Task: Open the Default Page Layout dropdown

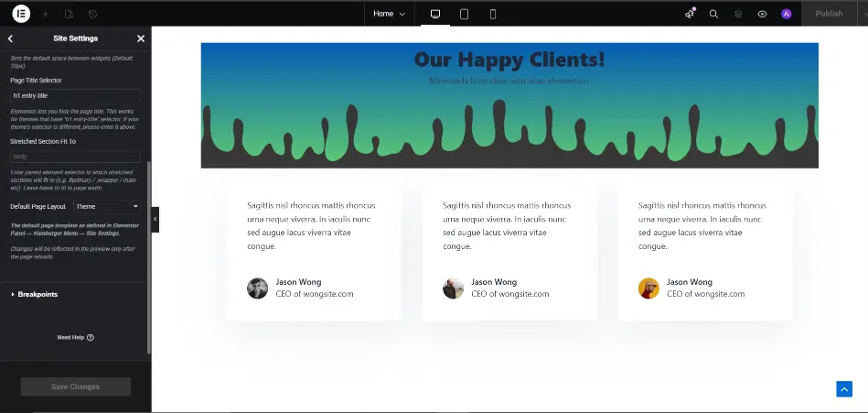Action: pyautogui.click(x=106, y=207)
